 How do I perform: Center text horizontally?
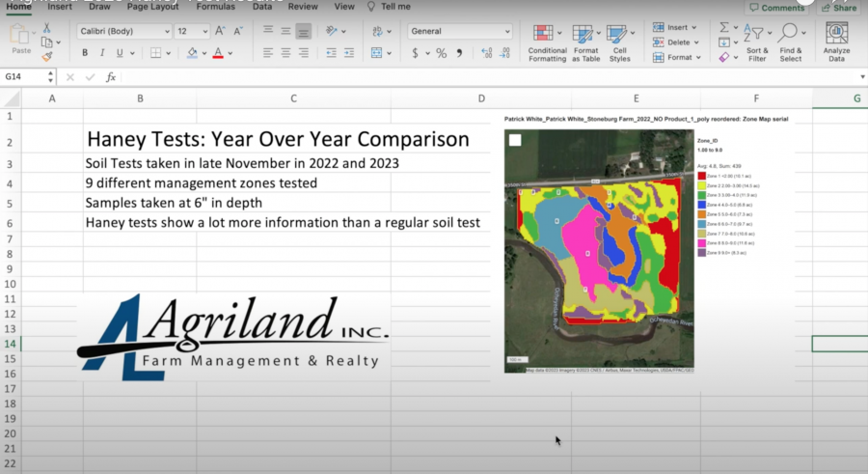(x=285, y=53)
